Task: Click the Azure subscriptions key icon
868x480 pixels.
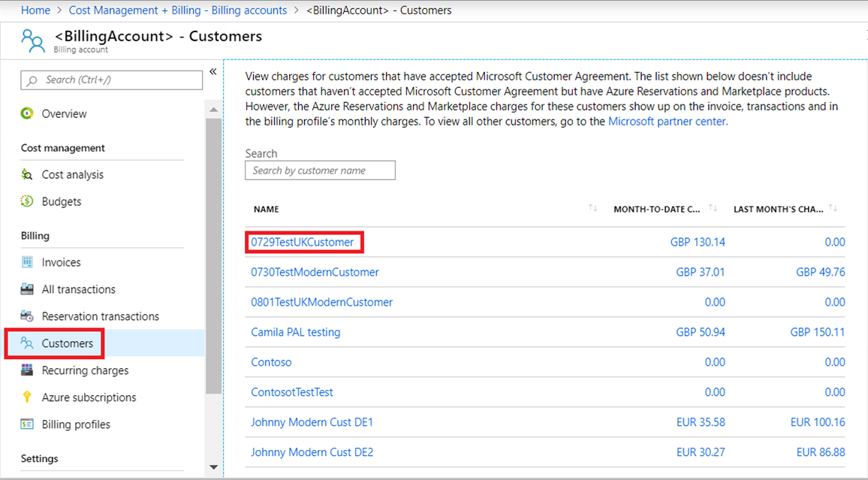Action: click(x=28, y=397)
